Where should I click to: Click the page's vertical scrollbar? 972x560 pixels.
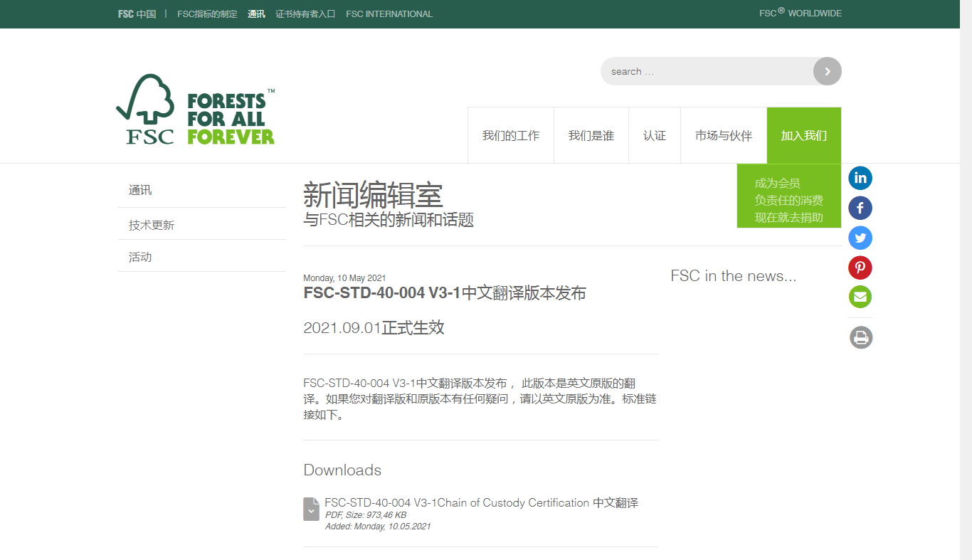966,280
